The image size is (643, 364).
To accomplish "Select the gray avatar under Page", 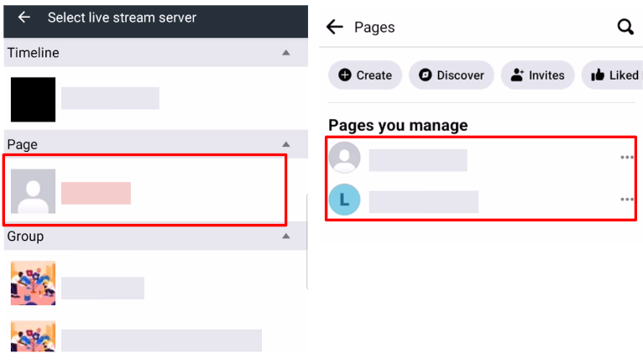I will click(34, 191).
